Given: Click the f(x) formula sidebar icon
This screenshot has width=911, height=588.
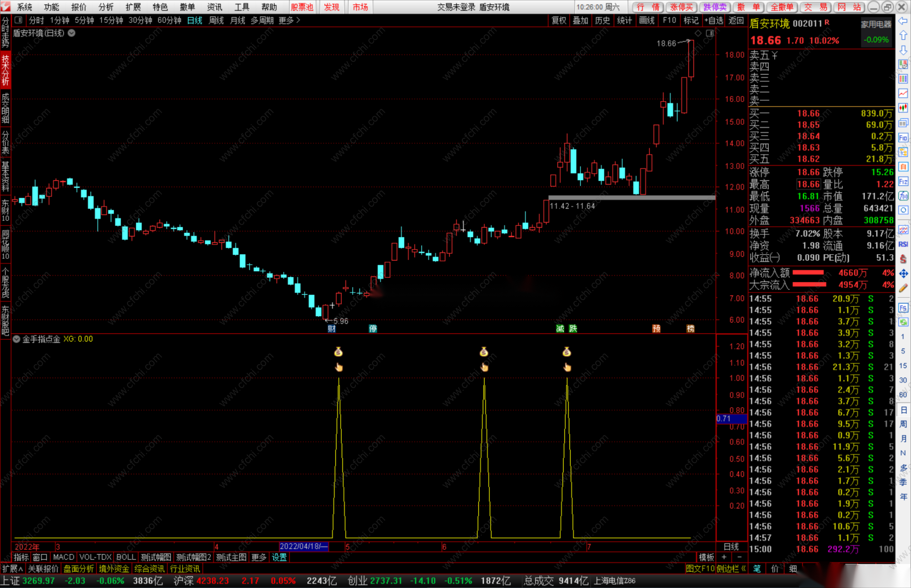Looking at the screenshot, I should coord(903,196).
